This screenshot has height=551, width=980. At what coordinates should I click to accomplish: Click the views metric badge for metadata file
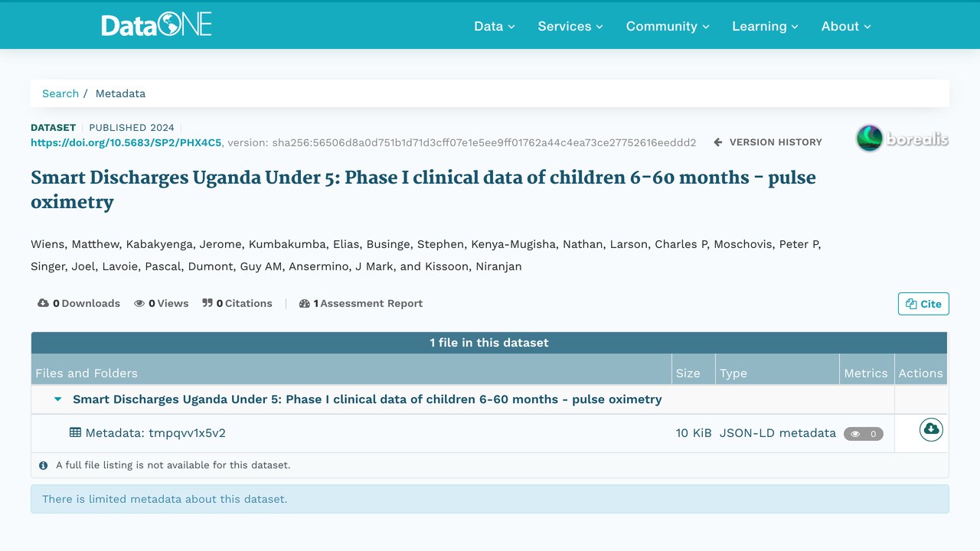click(864, 434)
